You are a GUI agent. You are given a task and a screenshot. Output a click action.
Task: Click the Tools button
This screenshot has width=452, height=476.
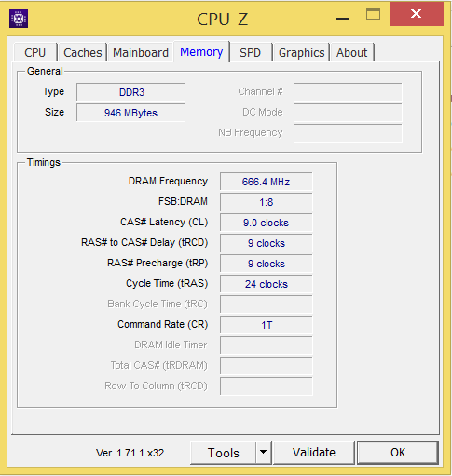tap(224, 453)
